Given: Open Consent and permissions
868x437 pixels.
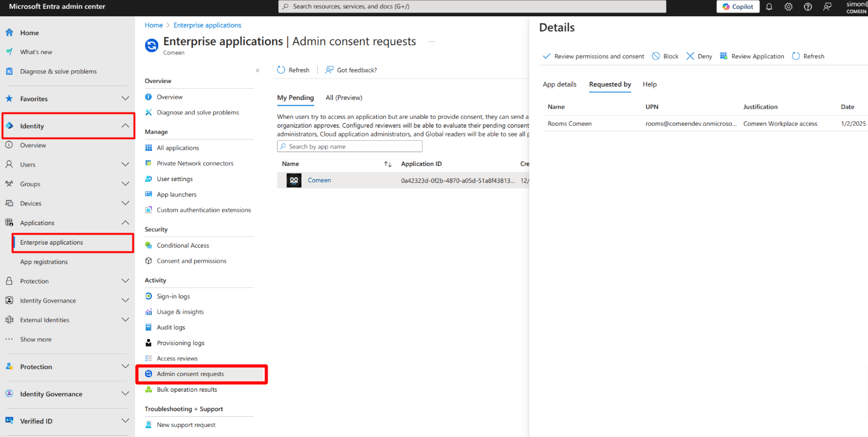Looking at the screenshot, I should (192, 261).
